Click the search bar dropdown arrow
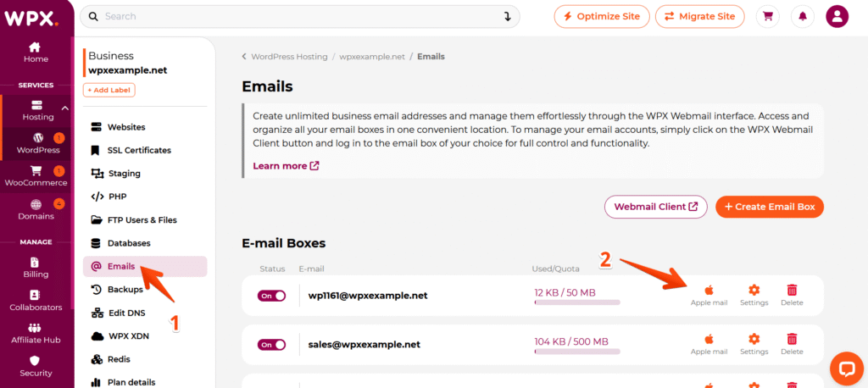Screen dimensions: 868x388 coord(509,16)
